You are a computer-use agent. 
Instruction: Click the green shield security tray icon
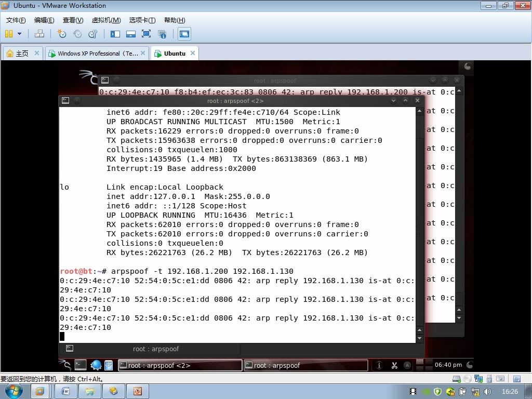(x=437, y=392)
